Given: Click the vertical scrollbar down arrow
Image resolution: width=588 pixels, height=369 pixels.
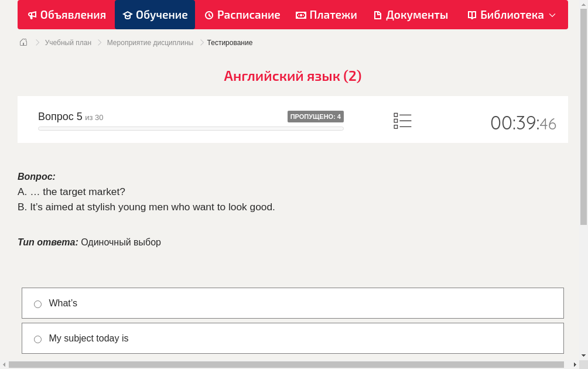Looking at the screenshot, I should coord(583,355).
